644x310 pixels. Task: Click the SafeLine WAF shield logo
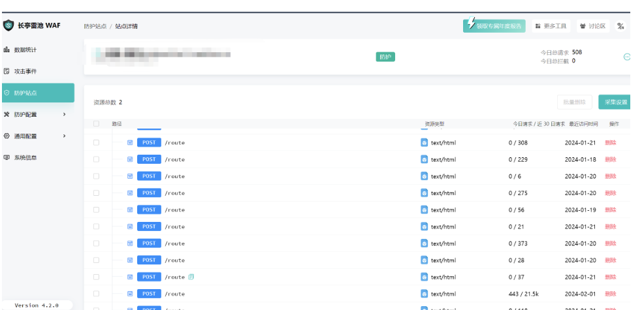point(8,26)
